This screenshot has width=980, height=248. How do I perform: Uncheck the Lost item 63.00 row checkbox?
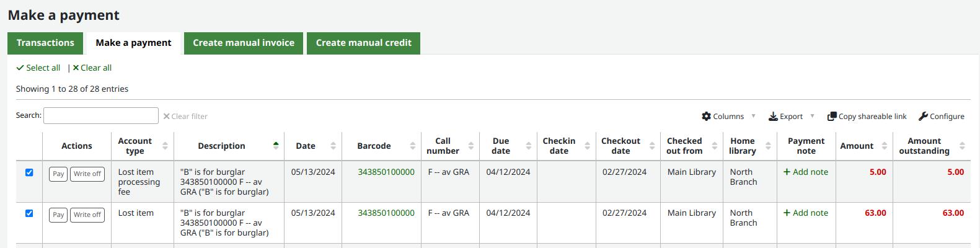pos(29,213)
